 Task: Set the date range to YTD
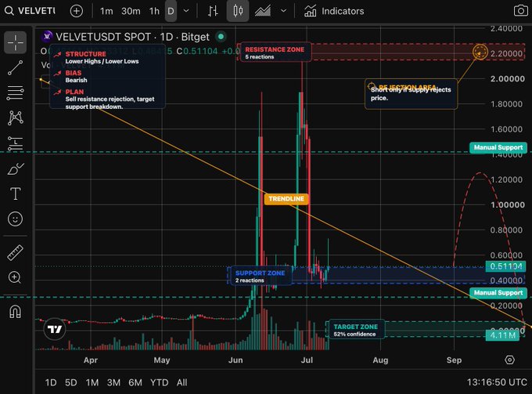tap(159, 382)
